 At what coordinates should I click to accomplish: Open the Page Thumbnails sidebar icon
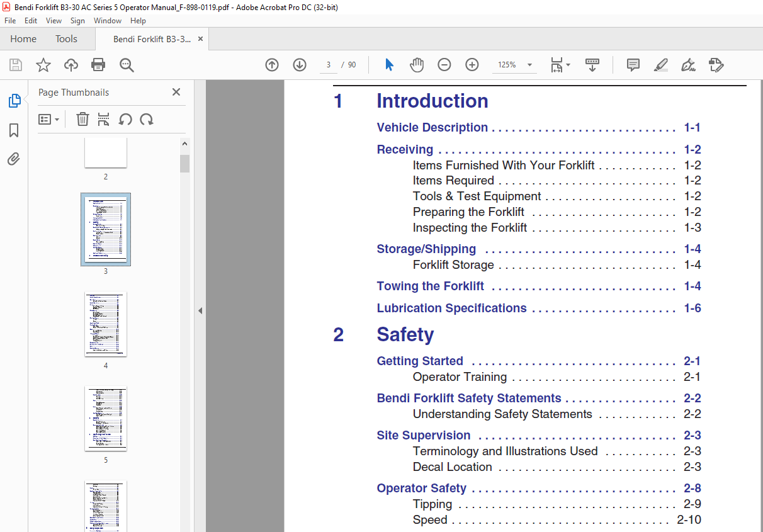point(14,101)
